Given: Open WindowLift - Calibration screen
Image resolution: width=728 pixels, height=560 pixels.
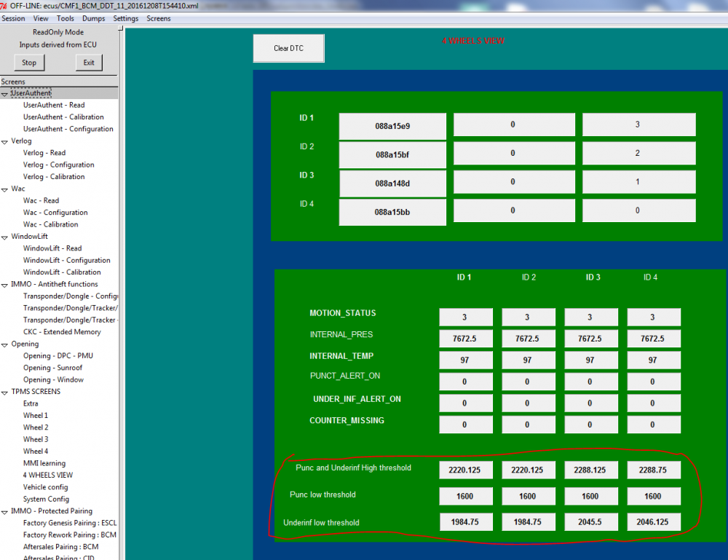Looking at the screenshot, I should click(x=62, y=272).
